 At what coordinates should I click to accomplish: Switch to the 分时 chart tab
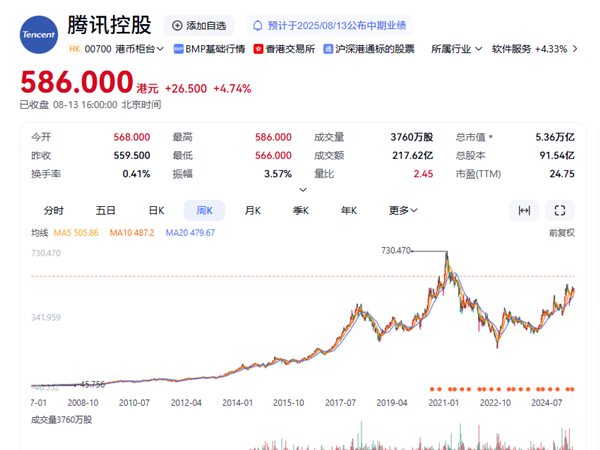pos(54,210)
